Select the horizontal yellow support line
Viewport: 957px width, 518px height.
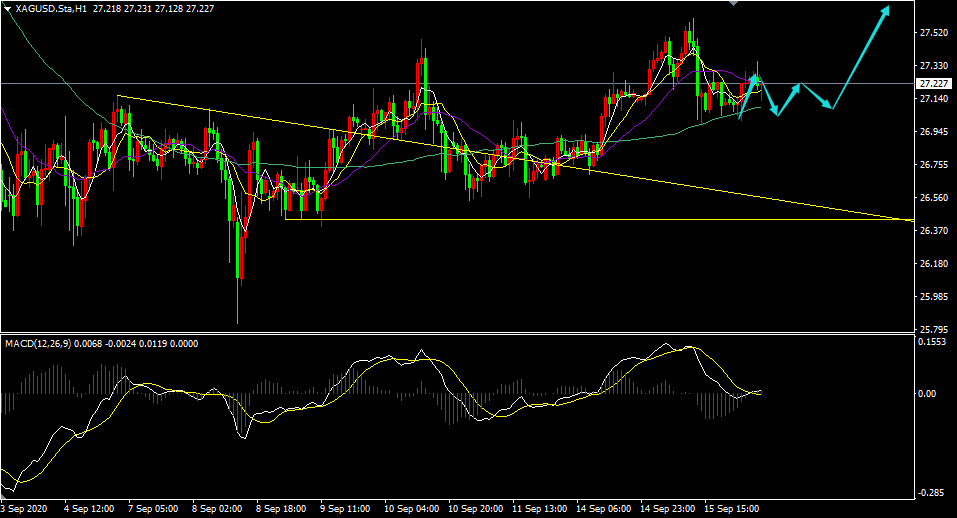(x=598, y=219)
